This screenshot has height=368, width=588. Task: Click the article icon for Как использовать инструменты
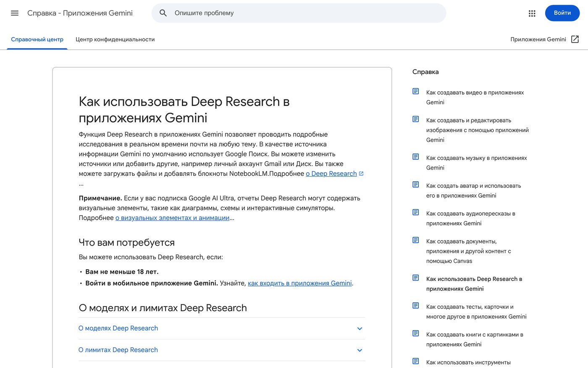416,361
